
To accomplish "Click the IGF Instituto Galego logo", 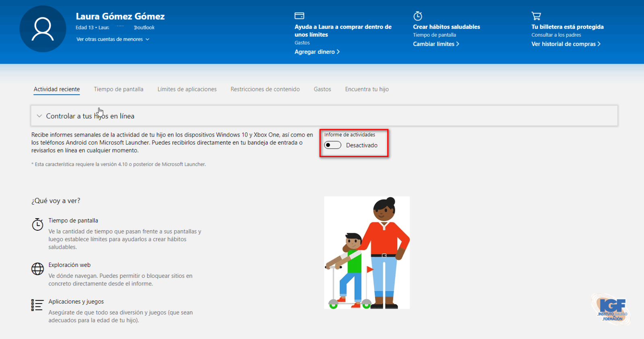I will 611,309.
